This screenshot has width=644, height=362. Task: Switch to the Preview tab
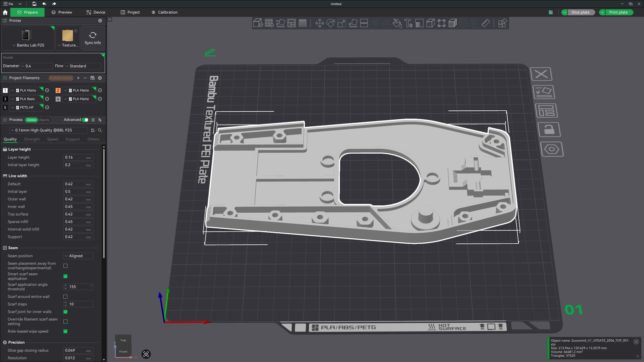pos(62,12)
